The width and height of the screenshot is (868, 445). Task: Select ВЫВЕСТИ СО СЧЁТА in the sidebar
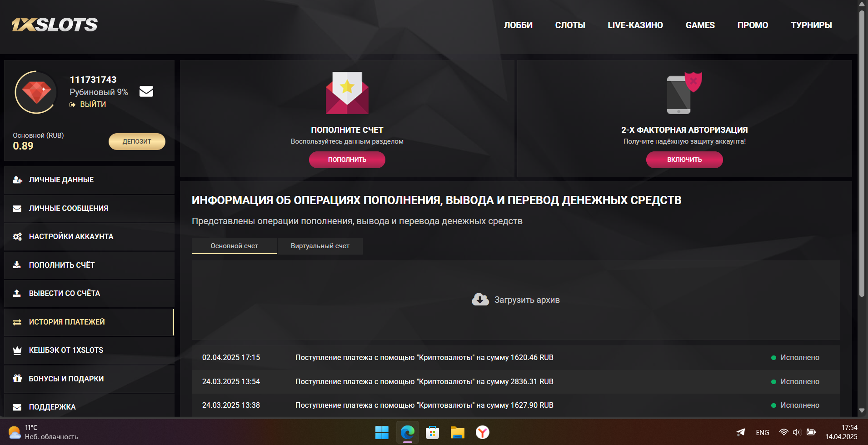tap(89, 294)
